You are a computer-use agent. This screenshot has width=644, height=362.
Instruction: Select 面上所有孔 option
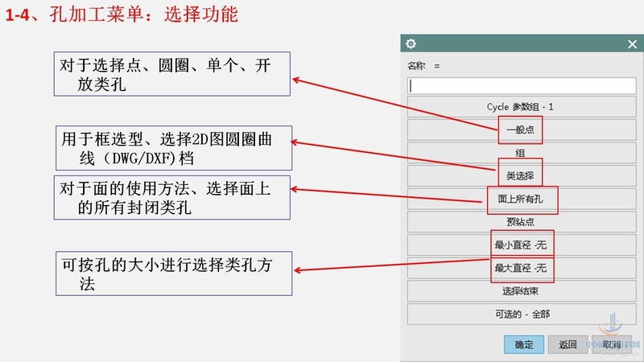click(x=522, y=199)
